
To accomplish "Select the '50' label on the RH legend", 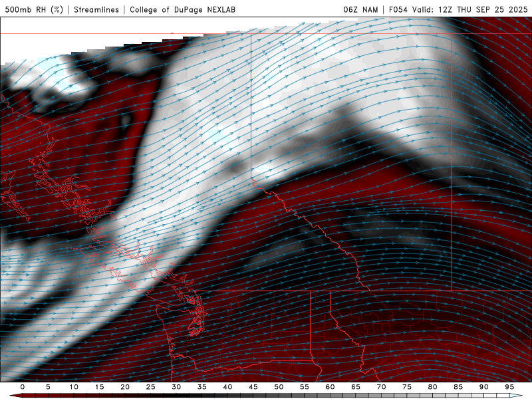I will pyautogui.click(x=279, y=387).
